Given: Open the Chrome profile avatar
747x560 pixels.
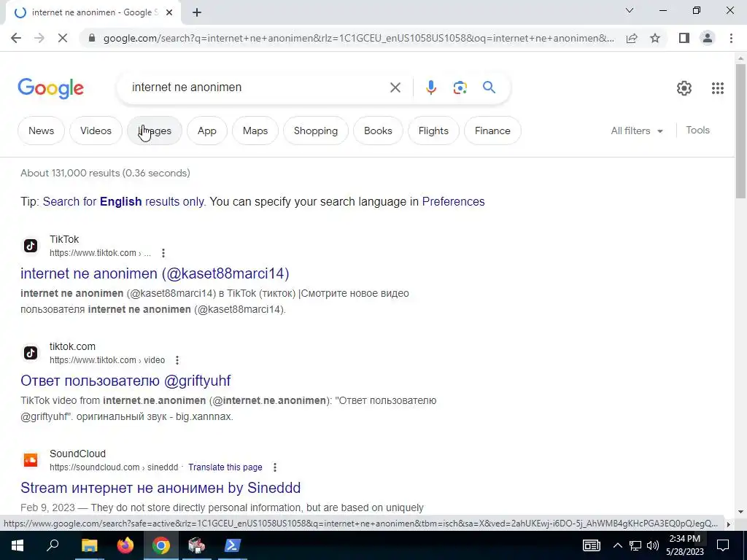Looking at the screenshot, I should pos(708,38).
